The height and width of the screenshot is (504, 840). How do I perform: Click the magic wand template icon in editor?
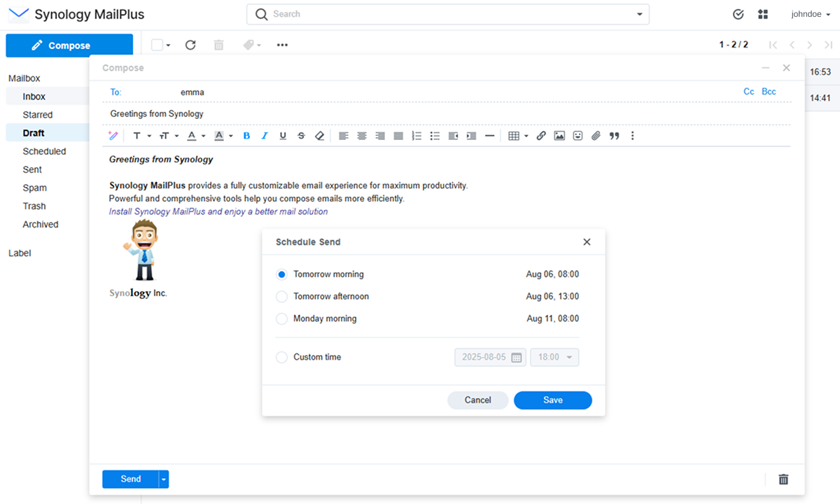(x=113, y=136)
